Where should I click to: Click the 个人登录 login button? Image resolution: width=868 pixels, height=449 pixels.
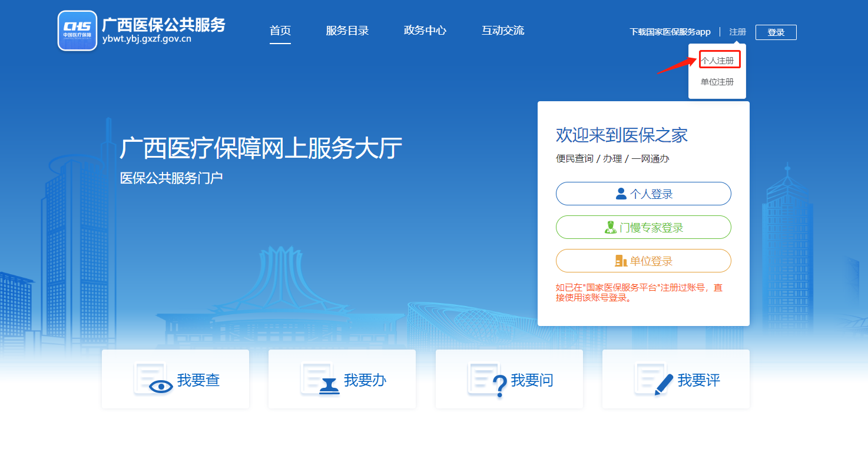pos(643,193)
